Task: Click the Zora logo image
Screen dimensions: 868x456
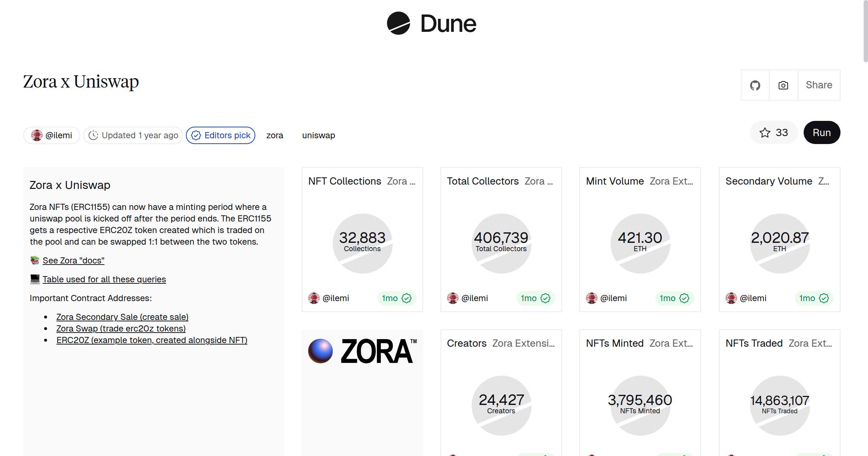Action: [362, 351]
